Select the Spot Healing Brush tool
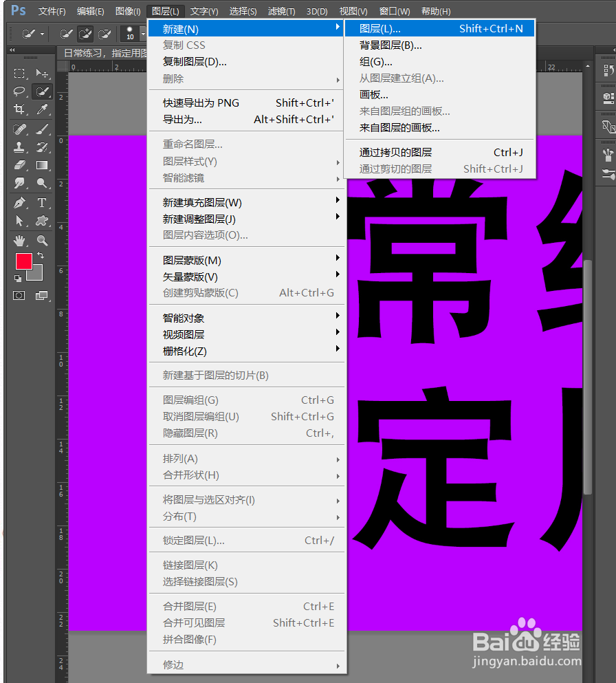 click(x=19, y=129)
